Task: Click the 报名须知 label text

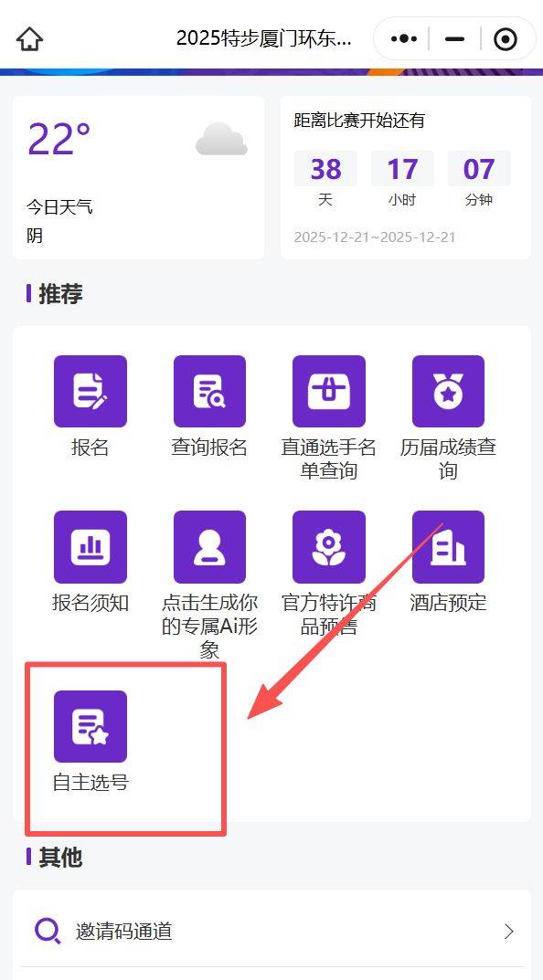Action: [90, 603]
